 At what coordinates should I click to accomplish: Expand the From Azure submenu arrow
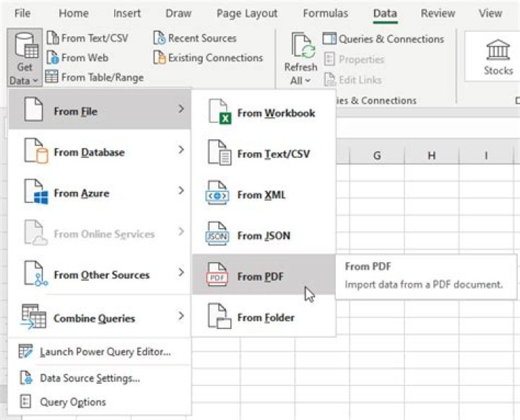(x=181, y=191)
